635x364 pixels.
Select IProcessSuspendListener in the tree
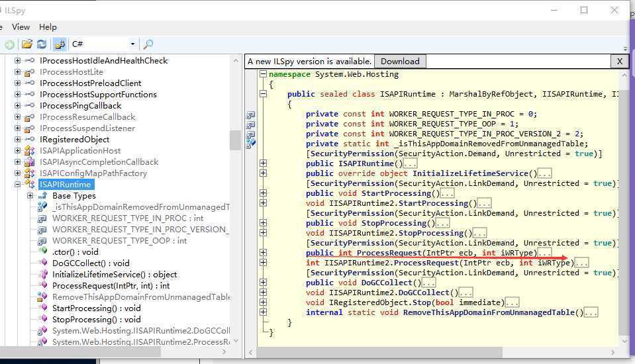[x=87, y=128]
